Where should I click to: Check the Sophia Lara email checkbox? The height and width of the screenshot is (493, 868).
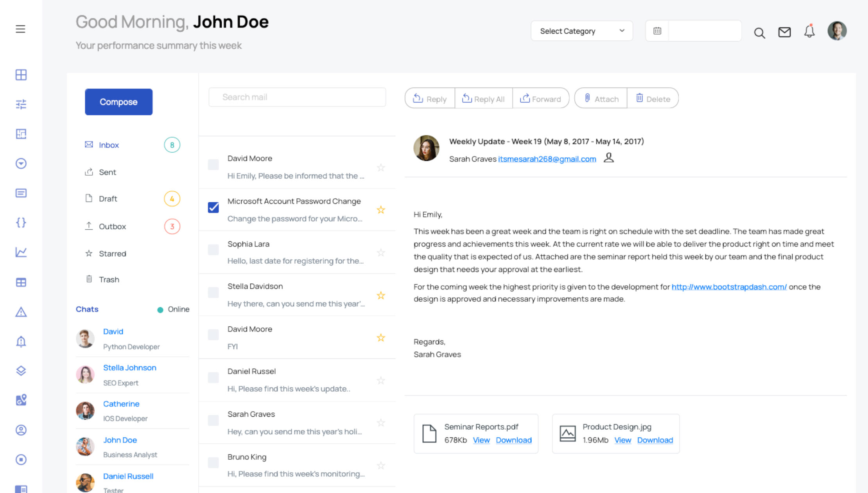tap(213, 250)
